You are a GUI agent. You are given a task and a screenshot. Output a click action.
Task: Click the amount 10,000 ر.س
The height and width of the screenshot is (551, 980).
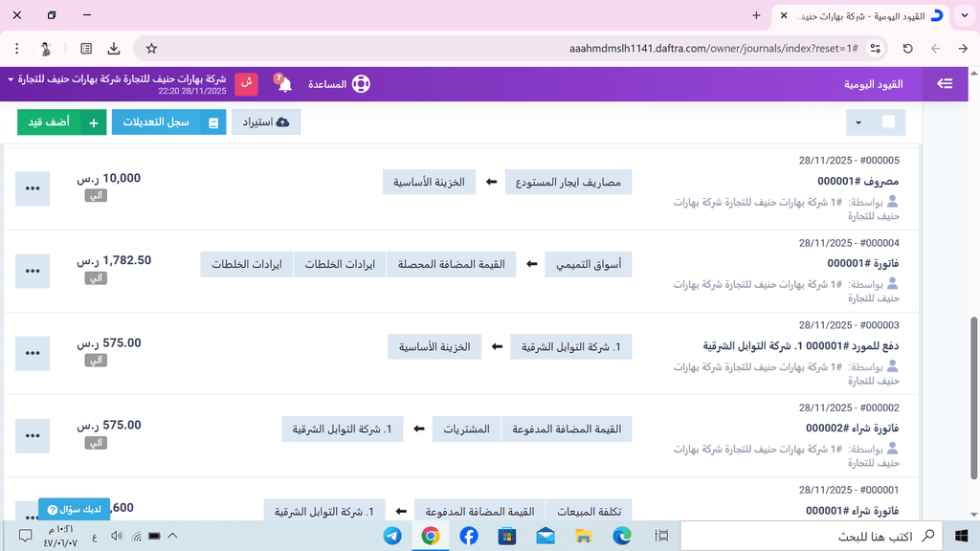pyautogui.click(x=109, y=178)
